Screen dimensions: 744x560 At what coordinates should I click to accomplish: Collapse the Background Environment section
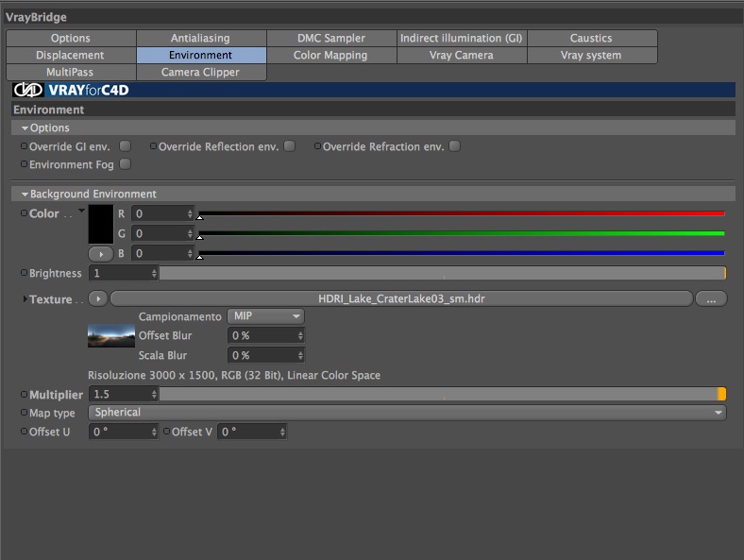coord(25,195)
